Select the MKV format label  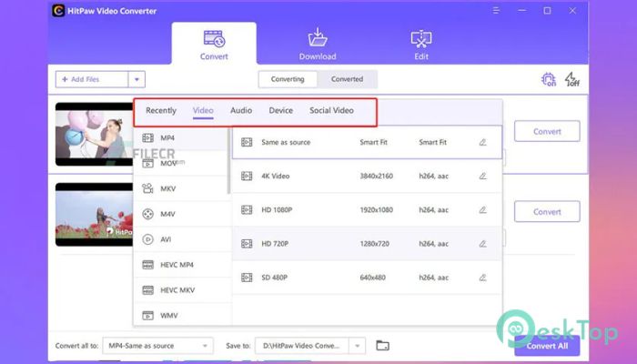click(x=167, y=188)
